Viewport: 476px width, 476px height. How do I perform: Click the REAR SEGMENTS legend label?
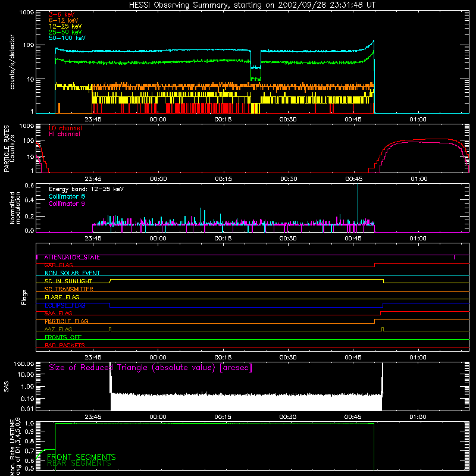pos(79,464)
